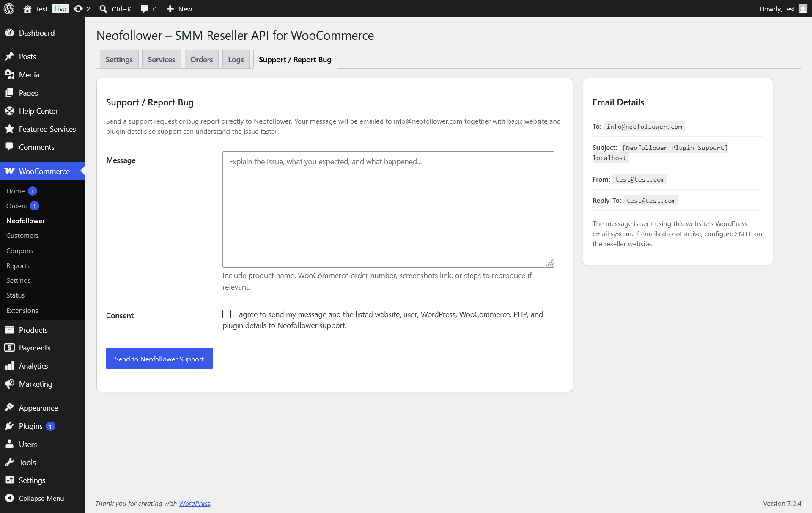
Task: Click the Payments dollar icon
Action: tap(9, 348)
